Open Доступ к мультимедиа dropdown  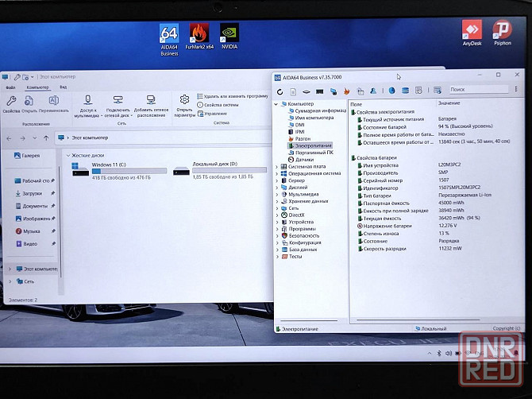pyautogui.click(x=87, y=107)
